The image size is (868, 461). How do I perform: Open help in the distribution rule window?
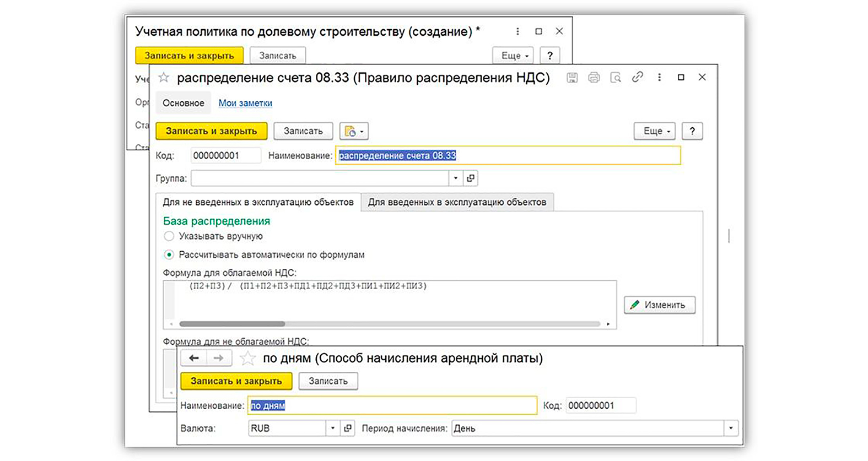692,131
